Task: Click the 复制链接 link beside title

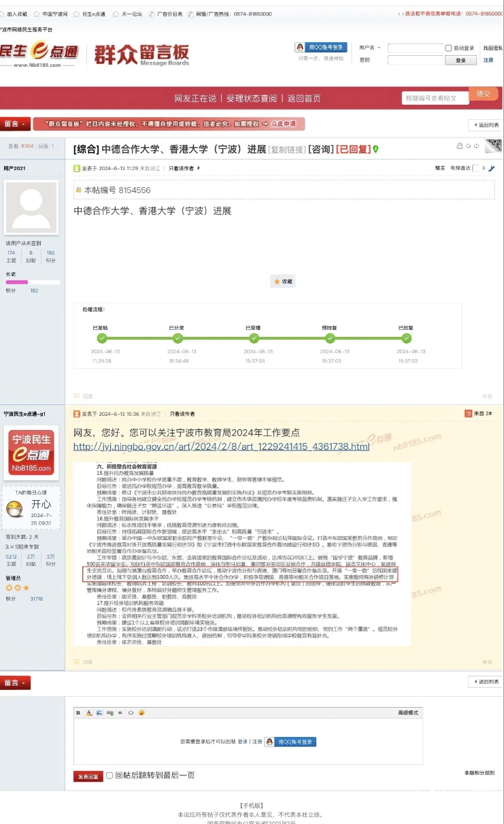Action: coord(287,149)
